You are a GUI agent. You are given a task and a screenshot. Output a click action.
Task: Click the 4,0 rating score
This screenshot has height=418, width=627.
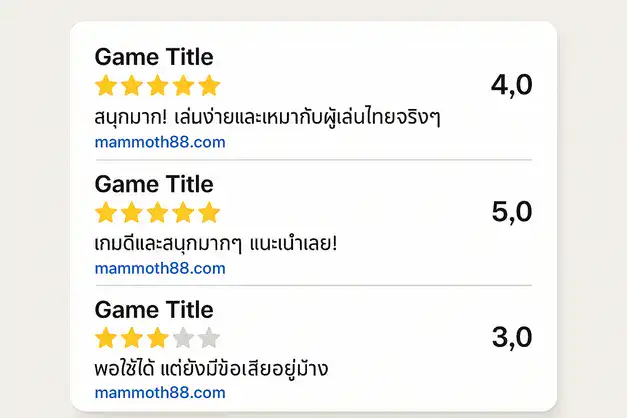pos(511,86)
